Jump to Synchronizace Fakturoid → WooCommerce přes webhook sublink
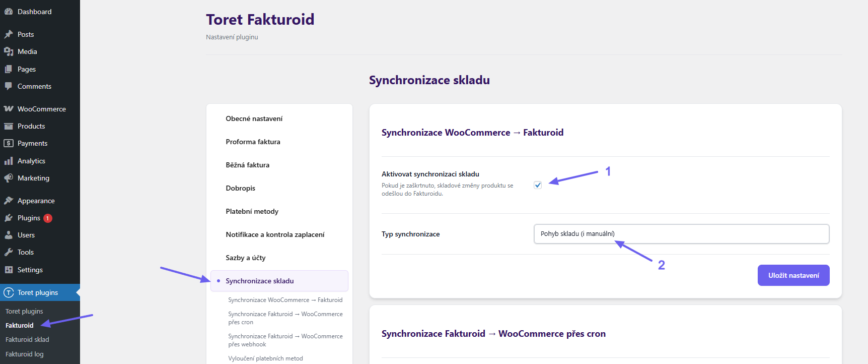The width and height of the screenshot is (868, 364). click(285, 340)
